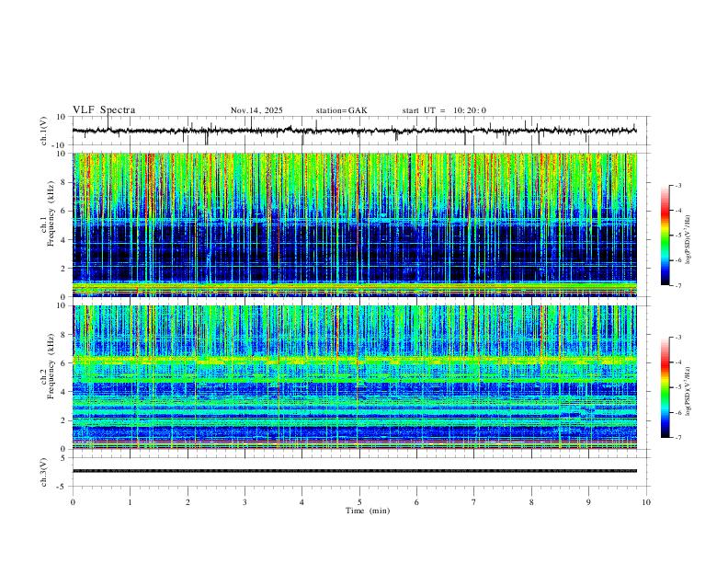Click the ch.1 PSD color scale bar

tap(665, 236)
